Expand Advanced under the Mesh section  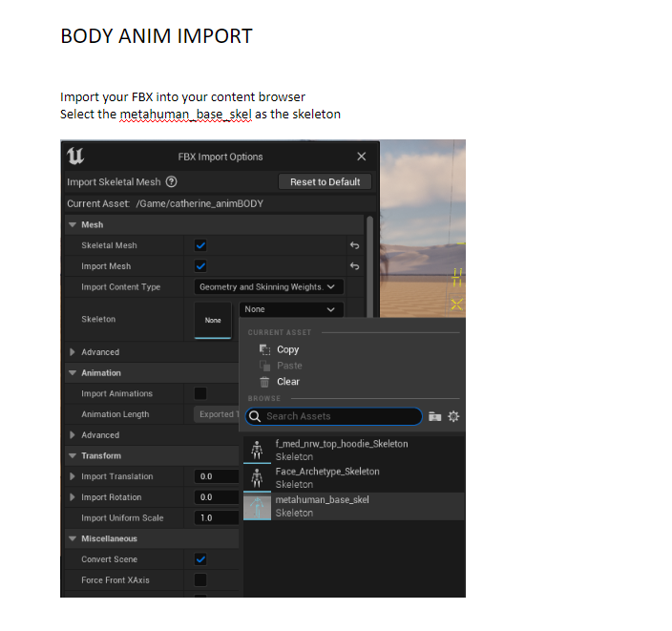coord(73,352)
